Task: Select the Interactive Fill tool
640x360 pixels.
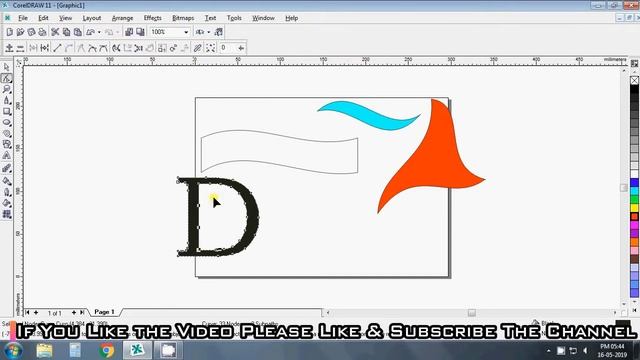Action: [x=7, y=214]
